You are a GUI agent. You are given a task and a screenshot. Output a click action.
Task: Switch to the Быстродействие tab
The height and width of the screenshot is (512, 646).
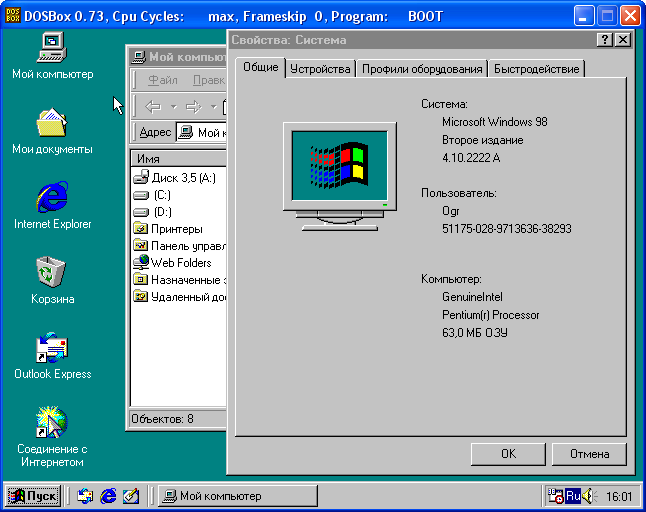536,69
